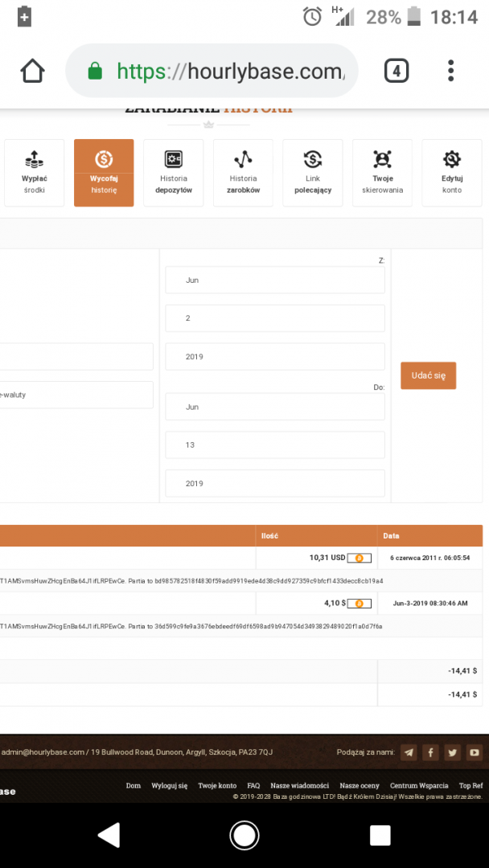Image resolution: width=489 pixels, height=868 pixels.
Task: Open the Wypłać środki section
Action: 35,173
